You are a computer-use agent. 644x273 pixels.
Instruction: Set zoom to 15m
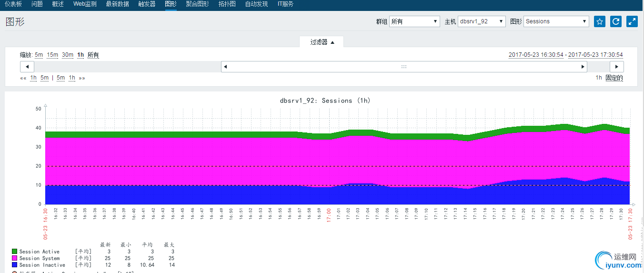point(52,55)
